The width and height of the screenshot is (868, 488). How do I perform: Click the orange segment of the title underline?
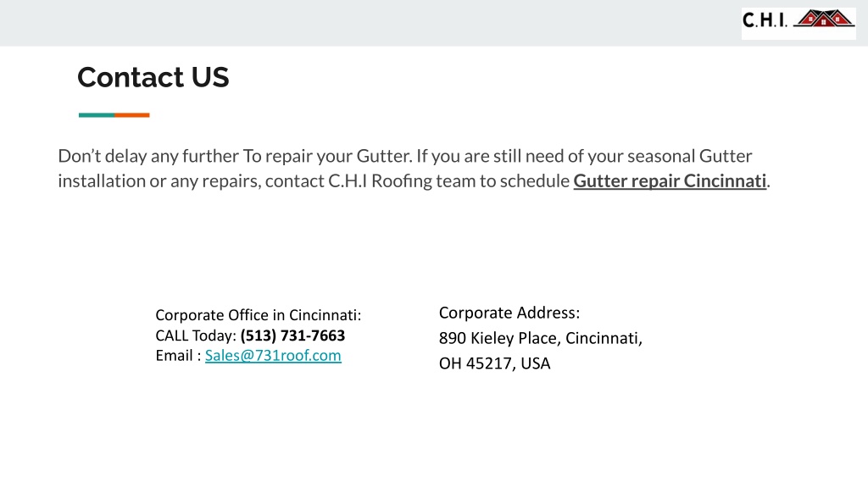point(131,115)
